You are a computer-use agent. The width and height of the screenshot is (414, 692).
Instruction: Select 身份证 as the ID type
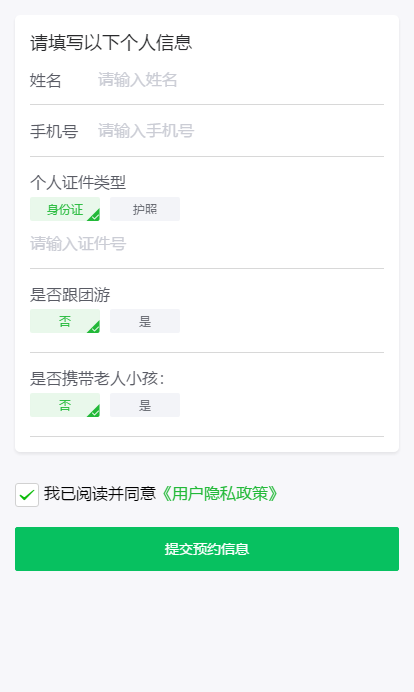[65, 209]
